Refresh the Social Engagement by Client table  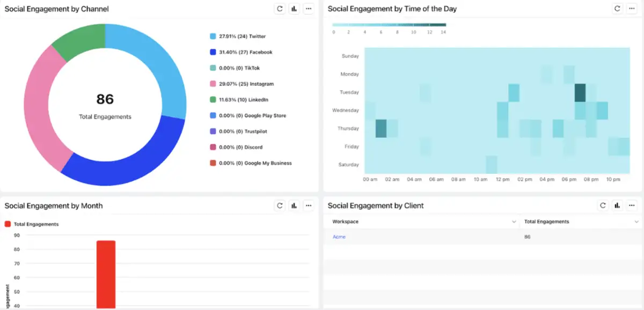click(603, 205)
